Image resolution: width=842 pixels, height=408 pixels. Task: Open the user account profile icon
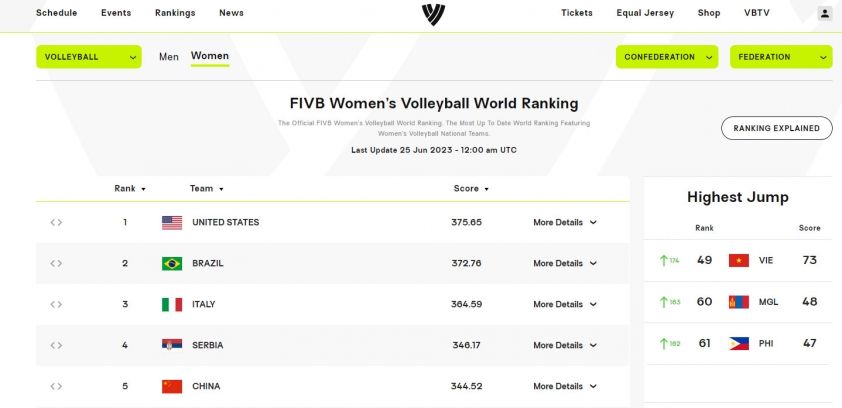point(824,13)
